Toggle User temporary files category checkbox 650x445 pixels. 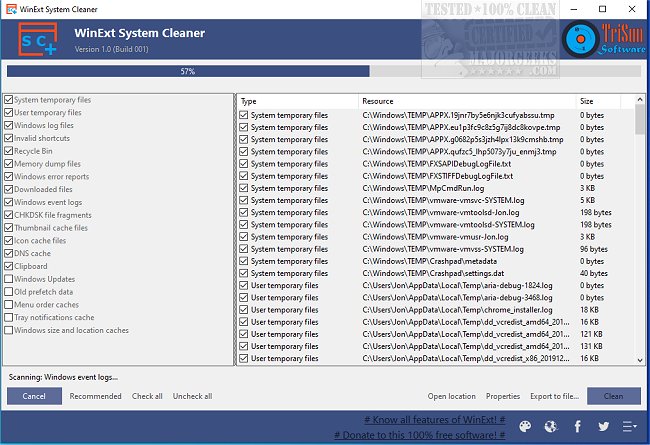tap(9, 112)
